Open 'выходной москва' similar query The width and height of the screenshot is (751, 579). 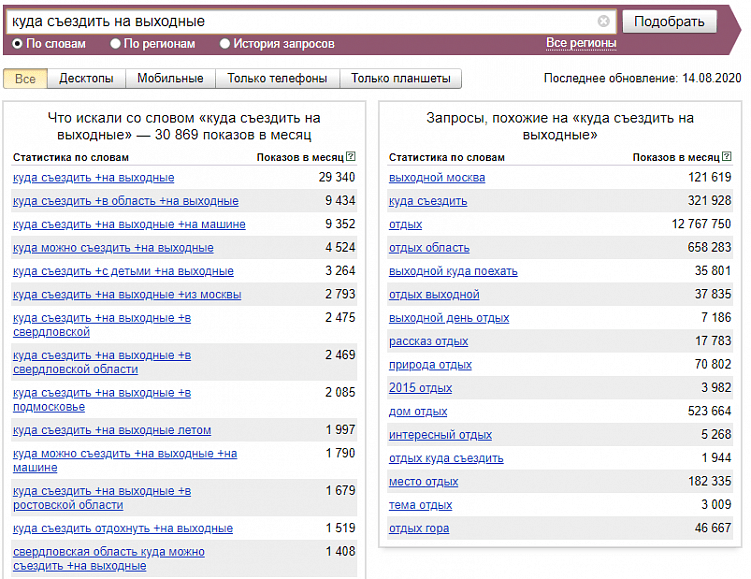[437, 177]
